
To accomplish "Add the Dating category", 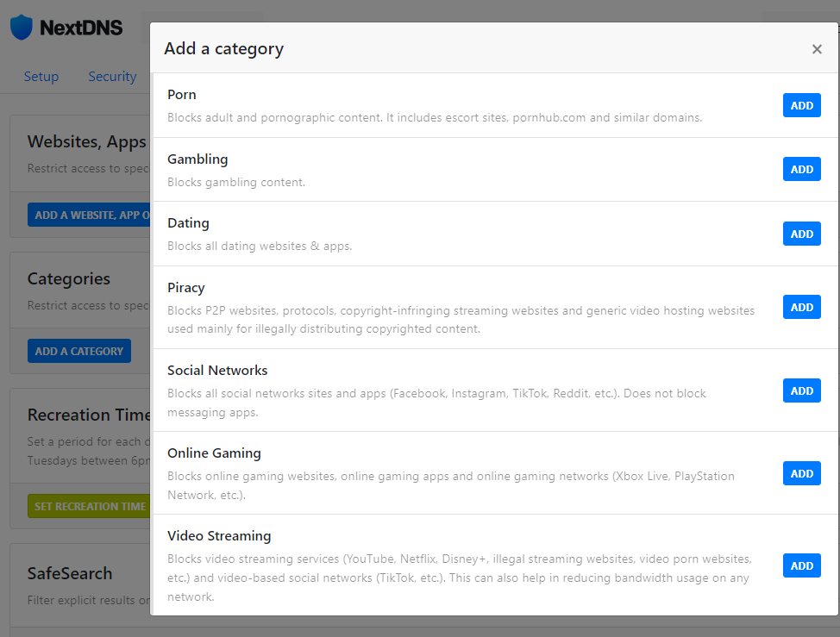I will pos(801,234).
